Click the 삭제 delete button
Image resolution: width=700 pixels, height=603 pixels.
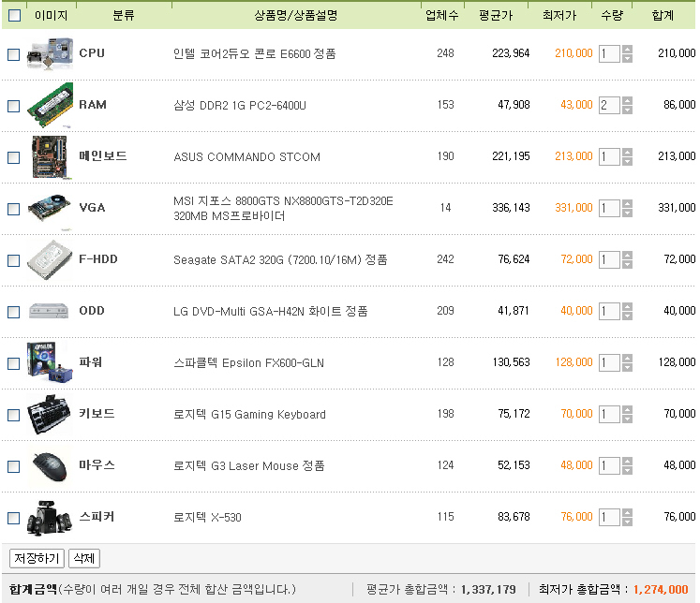point(84,558)
